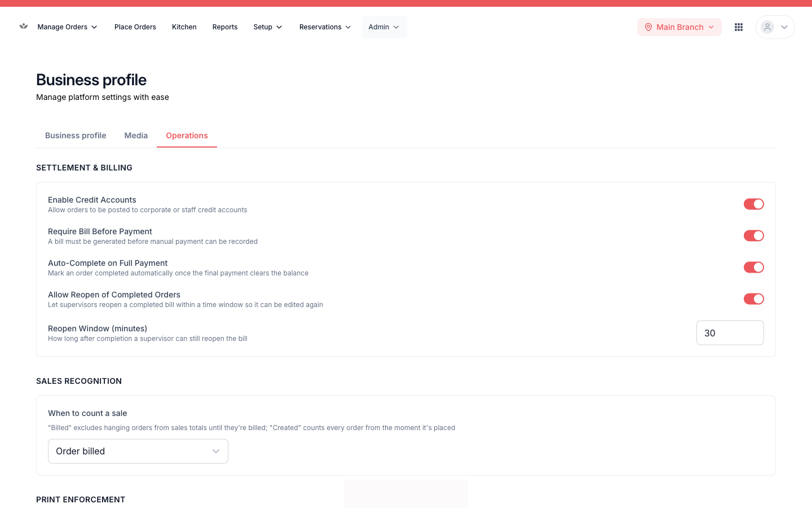The width and height of the screenshot is (812, 508).
Task: Click the user avatar icon
Action: pos(767,27)
